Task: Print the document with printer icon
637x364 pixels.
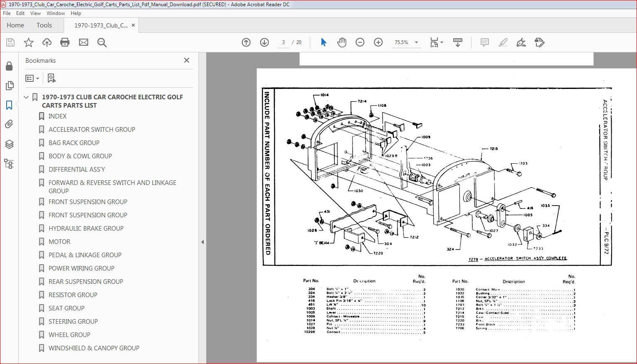Action: [65, 42]
